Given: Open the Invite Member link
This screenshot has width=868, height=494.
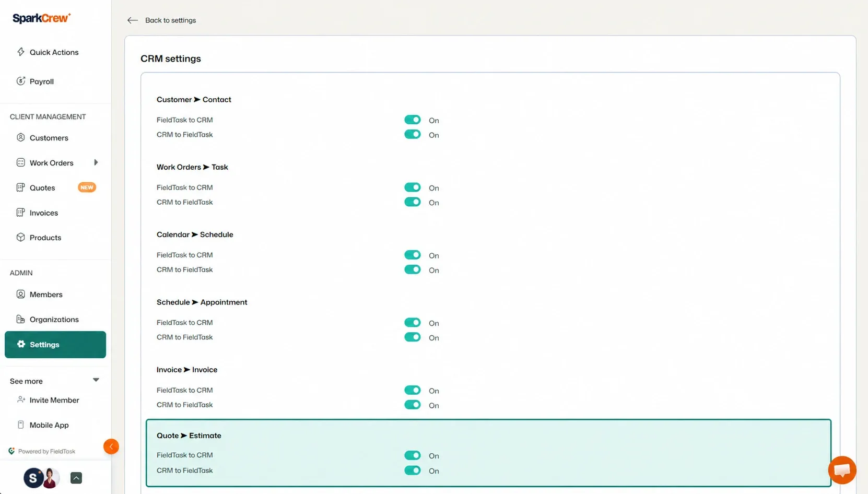Looking at the screenshot, I should pyautogui.click(x=54, y=400).
